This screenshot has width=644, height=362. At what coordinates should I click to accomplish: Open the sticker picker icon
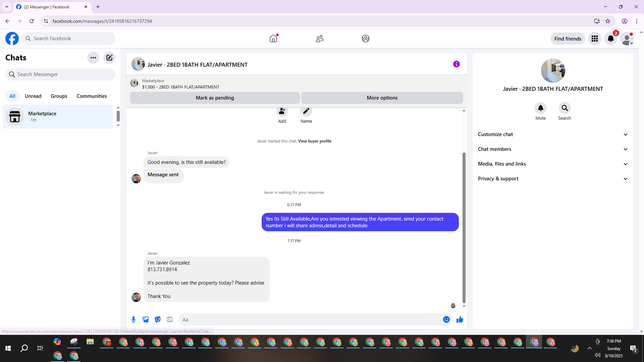(158, 319)
